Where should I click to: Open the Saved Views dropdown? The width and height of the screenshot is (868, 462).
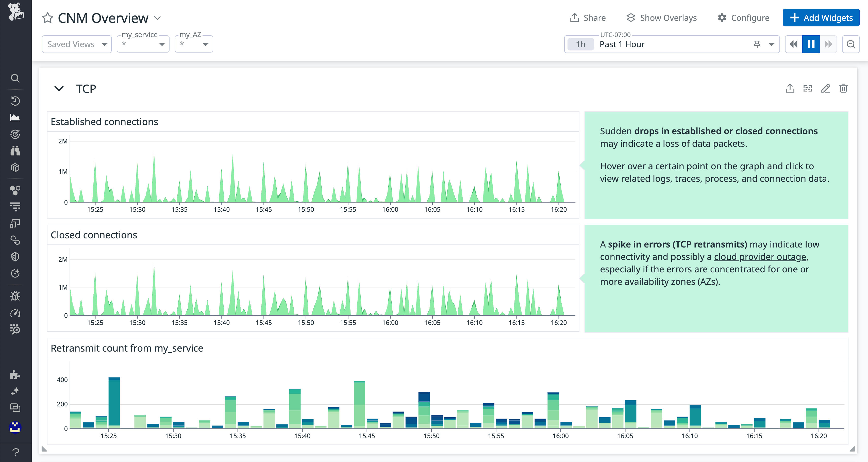click(x=76, y=44)
